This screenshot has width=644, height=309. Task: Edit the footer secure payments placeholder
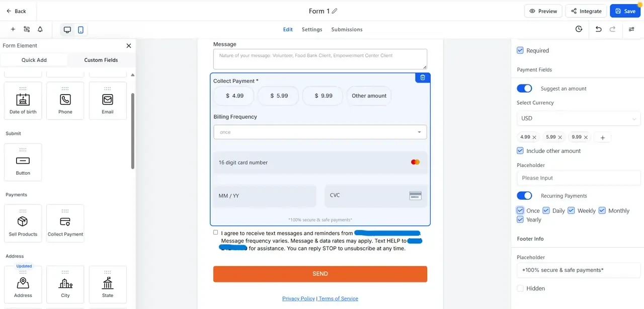579,270
